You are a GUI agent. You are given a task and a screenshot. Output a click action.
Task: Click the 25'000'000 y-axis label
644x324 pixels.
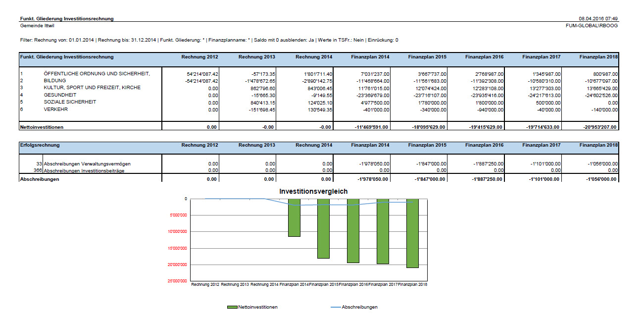[x=177, y=281]
